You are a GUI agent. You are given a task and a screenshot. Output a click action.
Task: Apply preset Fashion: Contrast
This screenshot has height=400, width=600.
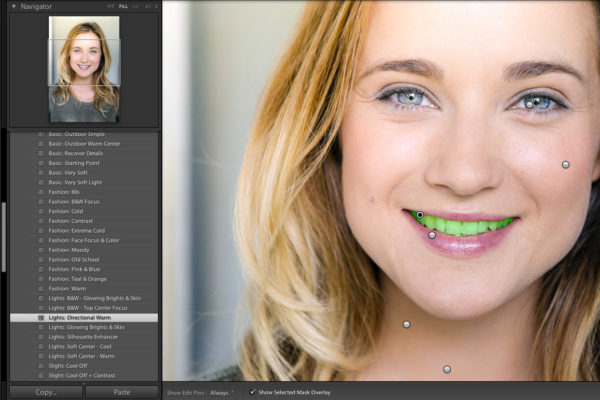(84, 221)
